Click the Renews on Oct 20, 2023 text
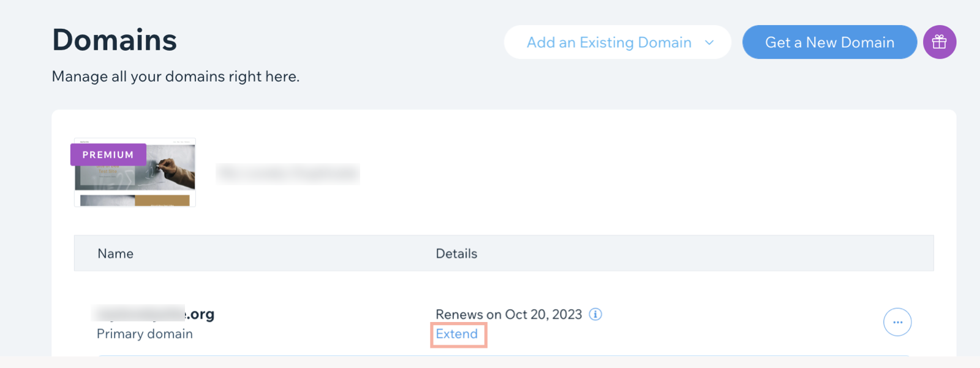This screenshot has width=980, height=368. [x=509, y=314]
